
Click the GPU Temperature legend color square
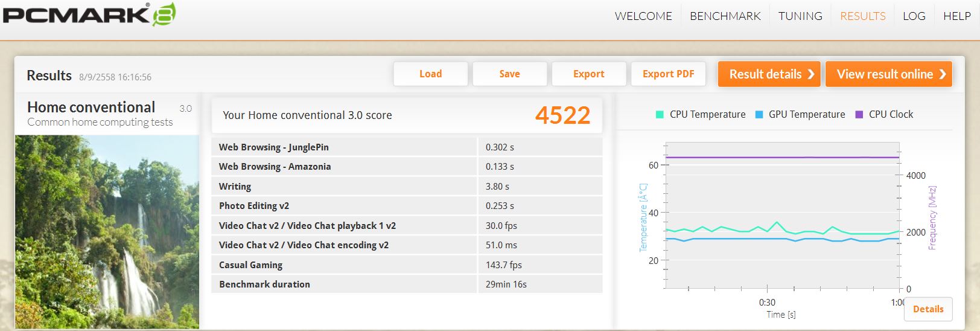click(759, 114)
